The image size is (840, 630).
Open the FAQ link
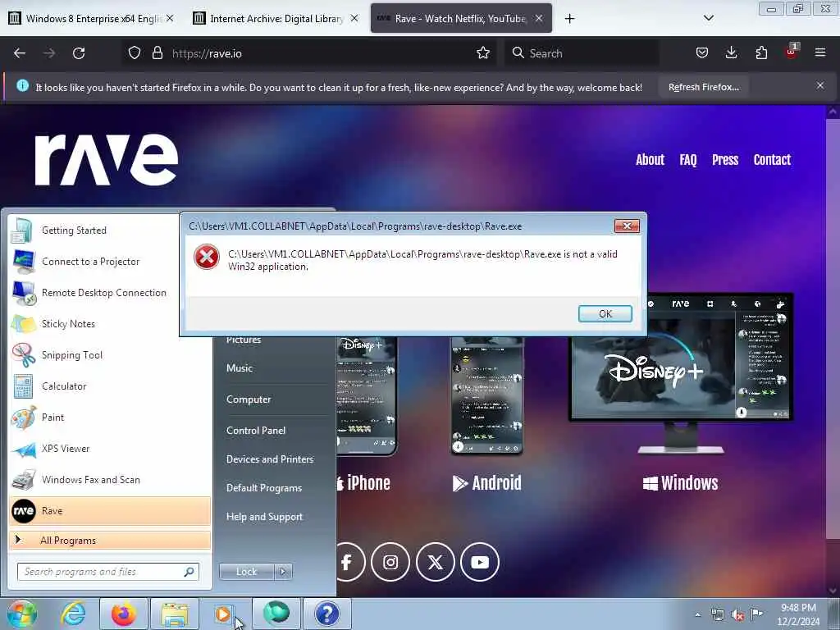coord(688,160)
